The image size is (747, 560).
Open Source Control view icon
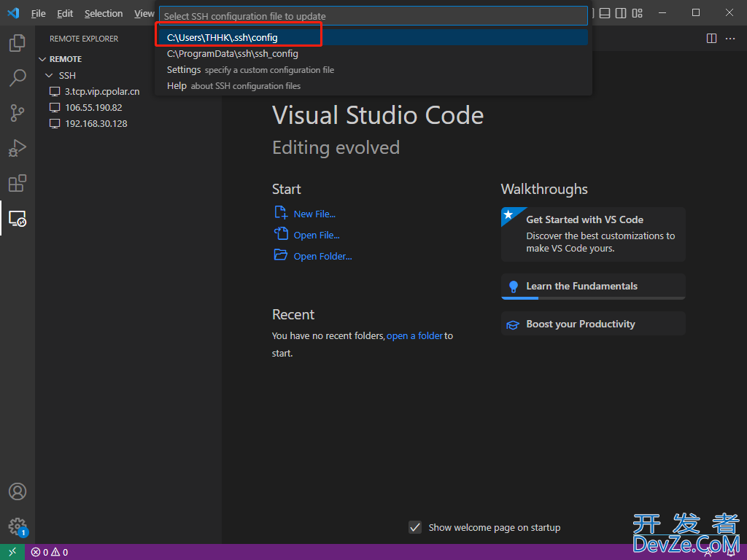[18, 113]
